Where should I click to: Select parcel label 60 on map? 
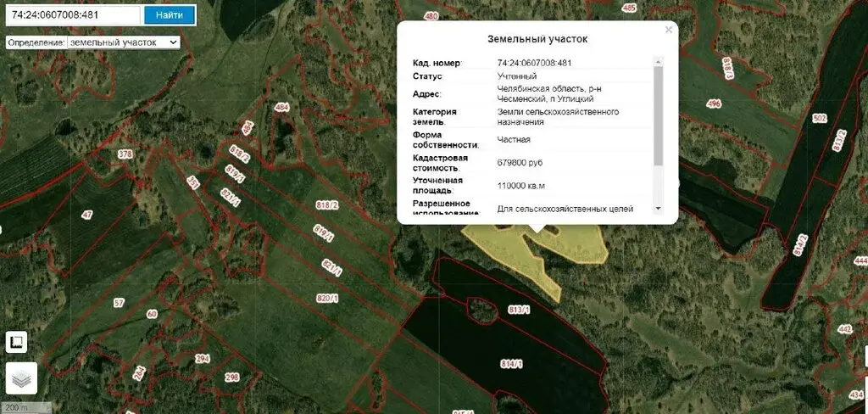tap(152, 314)
